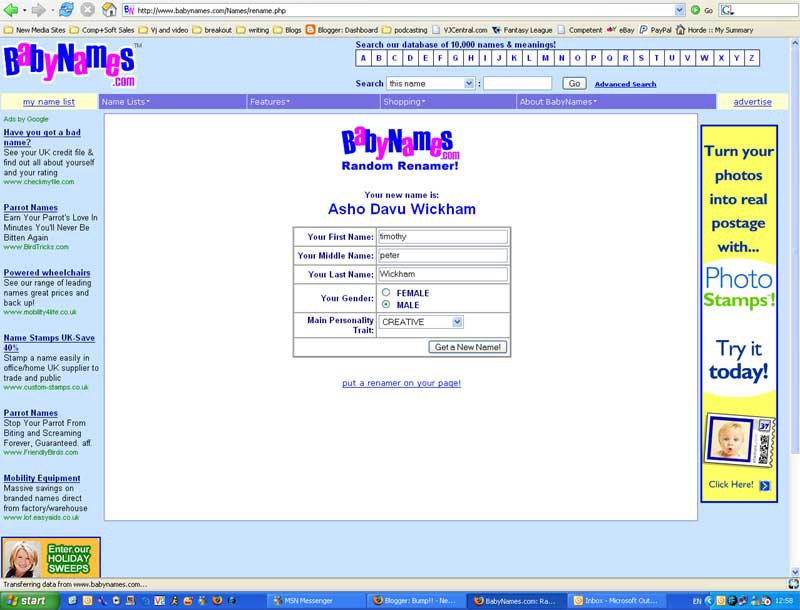Image resolution: width=800 pixels, height=610 pixels.
Task: Switch to Inbox - Microsoft Outlook in taskbar
Action: tap(617, 601)
